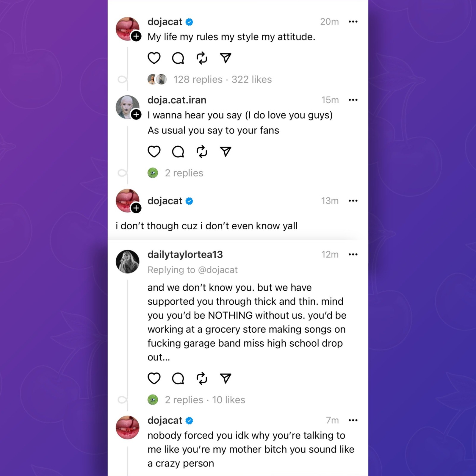Comment on dailytaylortea13's reply
The width and height of the screenshot is (476, 476).
tap(178, 378)
